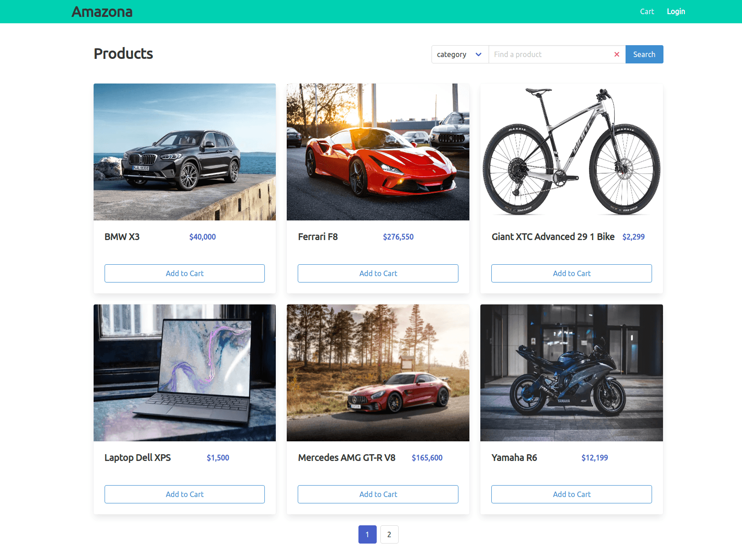Viewport: 742px width, 560px height.
Task: Select the Mercedes AMG GT-R V8 title
Action: tap(347, 458)
